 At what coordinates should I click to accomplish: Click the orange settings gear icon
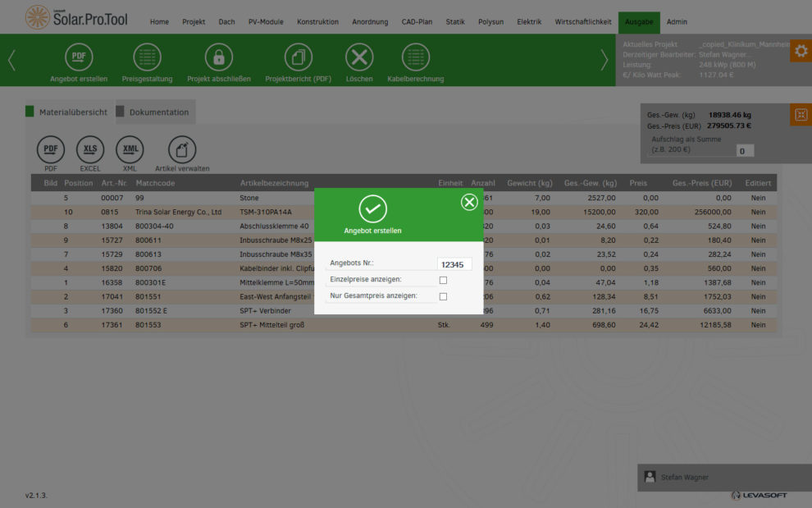coord(801,51)
